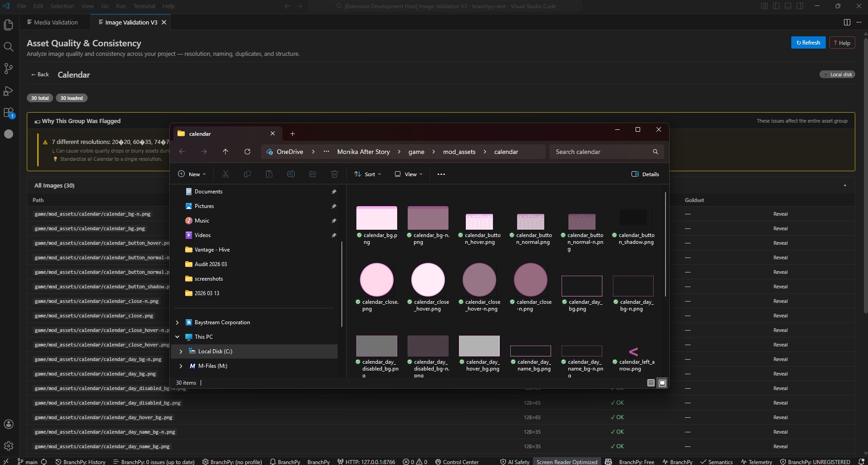This screenshot has height=465, width=868.
Task: Click the File Explorer refresh icon
Action: (247, 152)
